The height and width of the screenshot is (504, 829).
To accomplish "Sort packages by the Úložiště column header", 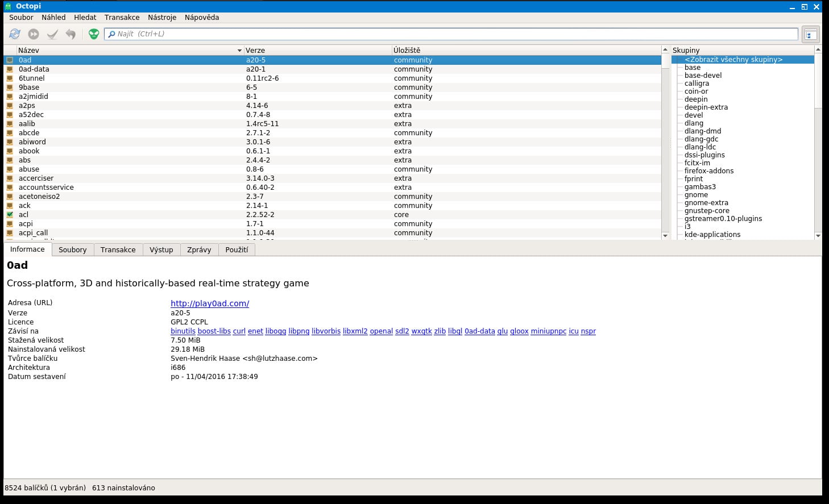I will [527, 51].
